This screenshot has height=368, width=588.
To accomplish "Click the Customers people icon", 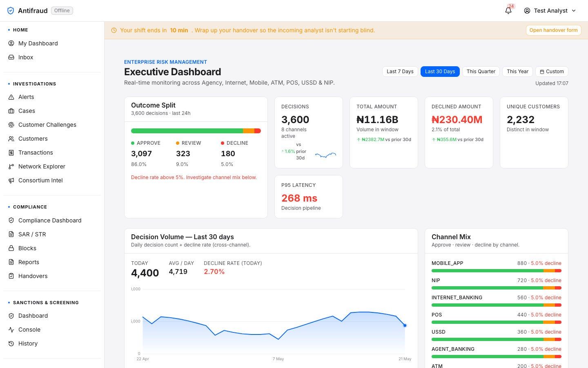I will pyautogui.click(x=11, y=139).
